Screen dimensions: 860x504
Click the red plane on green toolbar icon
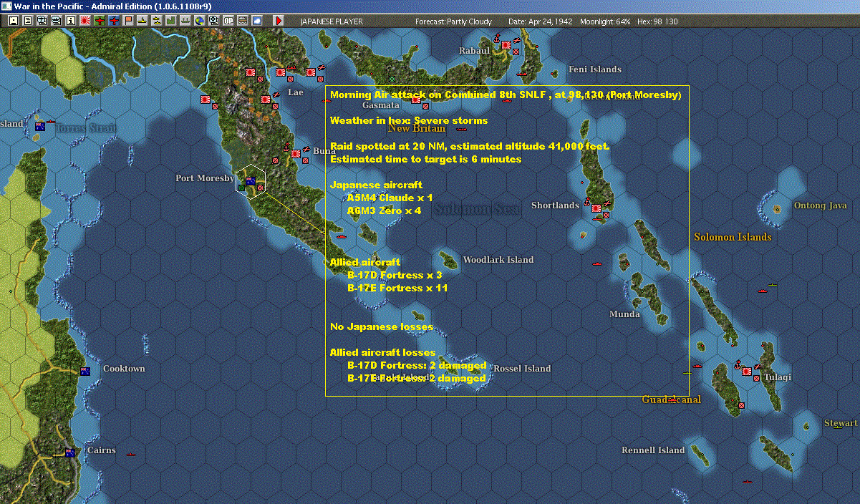tap(100, 21)
